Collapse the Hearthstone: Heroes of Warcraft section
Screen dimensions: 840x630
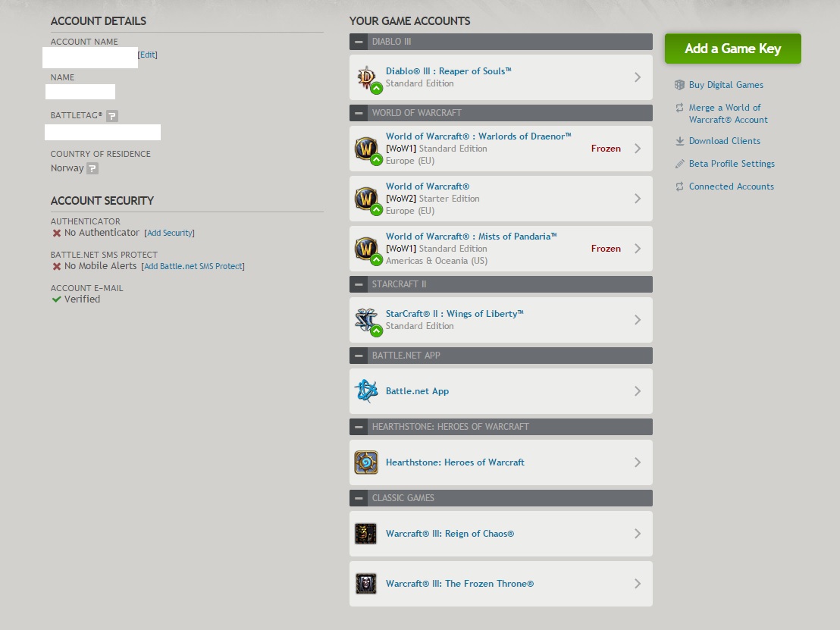pyautogui.click(x=359, y=427)
